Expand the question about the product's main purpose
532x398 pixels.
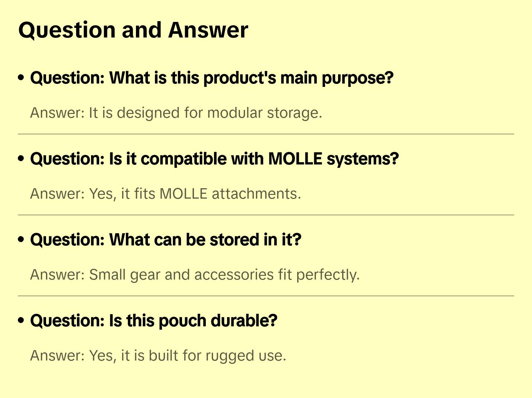tap(211, 78)
